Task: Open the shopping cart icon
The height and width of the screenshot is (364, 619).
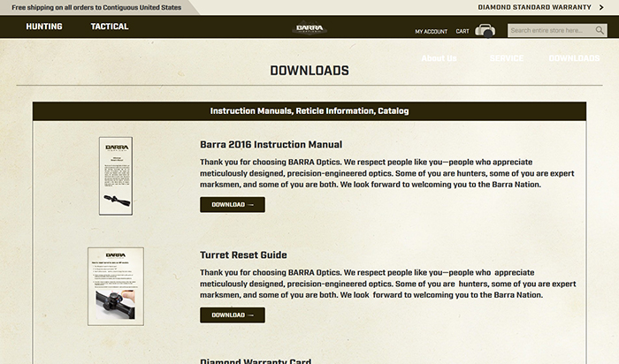Action: 485,30
